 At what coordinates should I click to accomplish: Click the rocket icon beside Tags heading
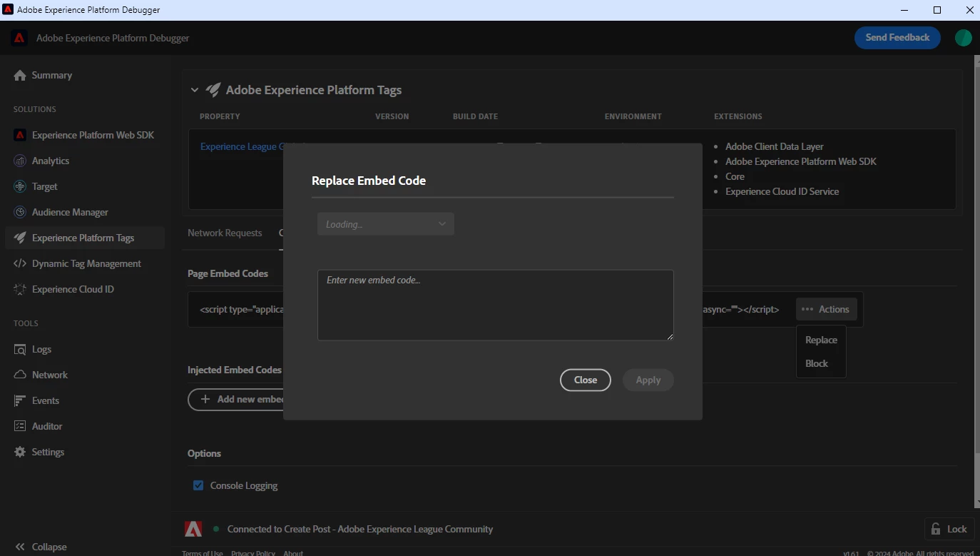point(213,90)
